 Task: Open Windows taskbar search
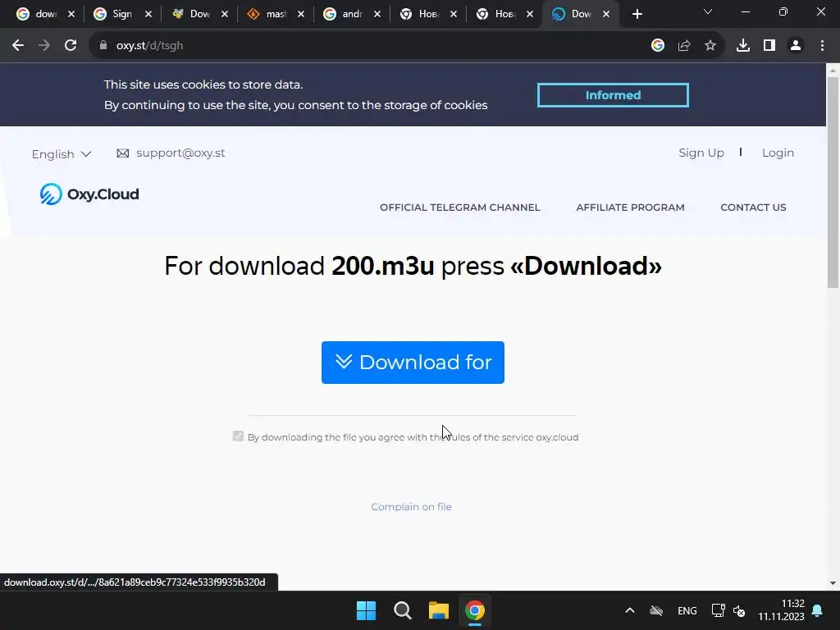[402, 610]
